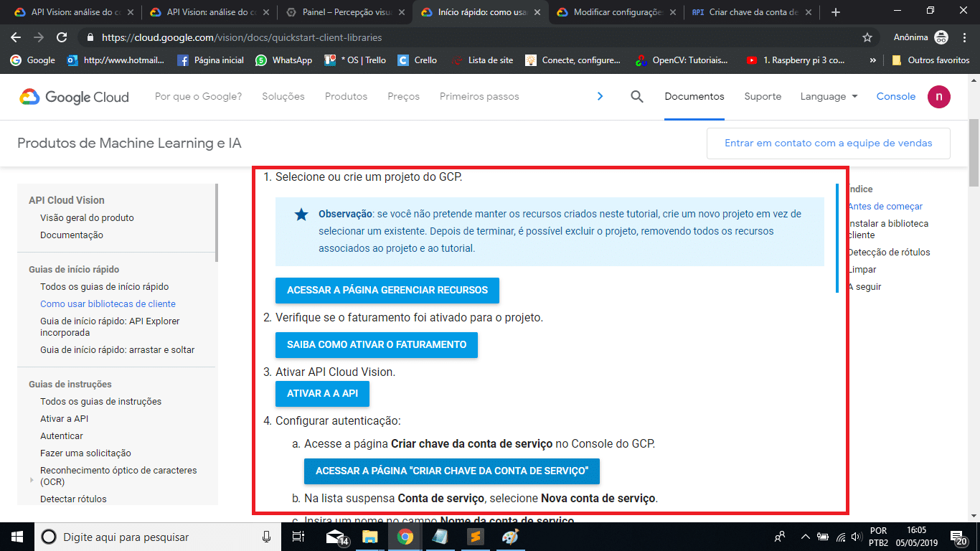Image resolution: width=980 pixels, height=551 pixels.
Task: Open the Primeiros passos navigation item
Action: point(479,96)
